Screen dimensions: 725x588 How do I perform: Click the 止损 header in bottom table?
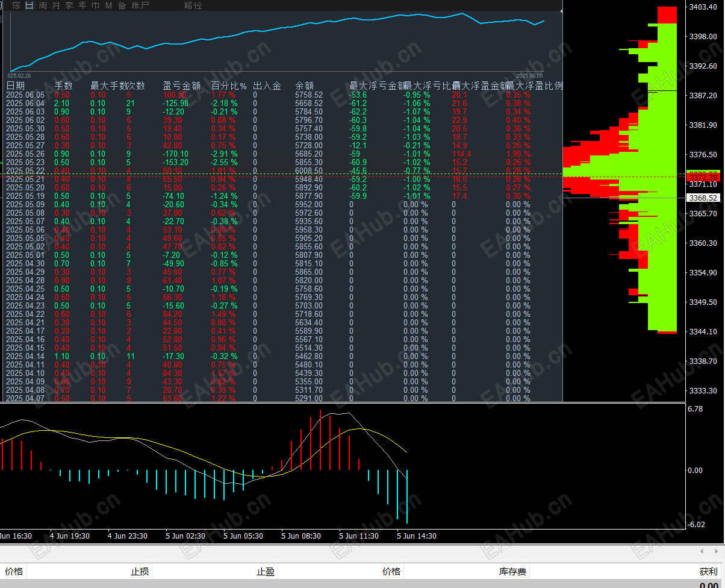[140, 572]
